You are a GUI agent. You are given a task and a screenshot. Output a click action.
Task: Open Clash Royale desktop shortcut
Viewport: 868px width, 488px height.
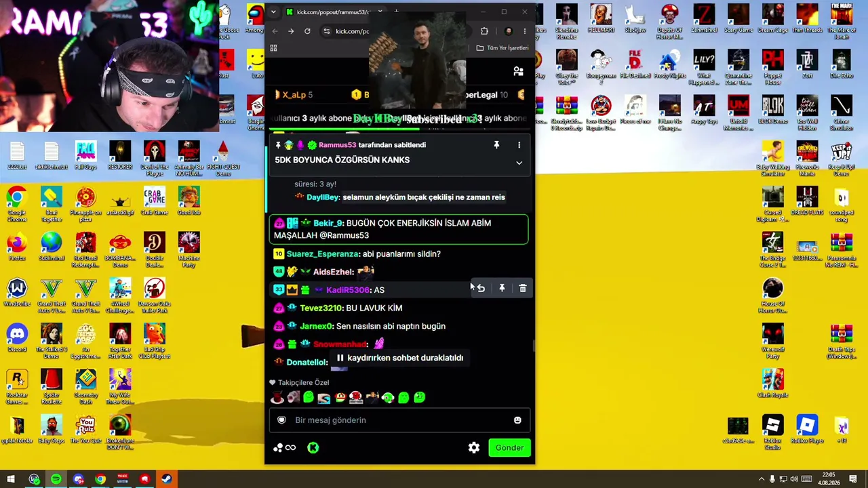pyautogui.click(x=772, y=383)
